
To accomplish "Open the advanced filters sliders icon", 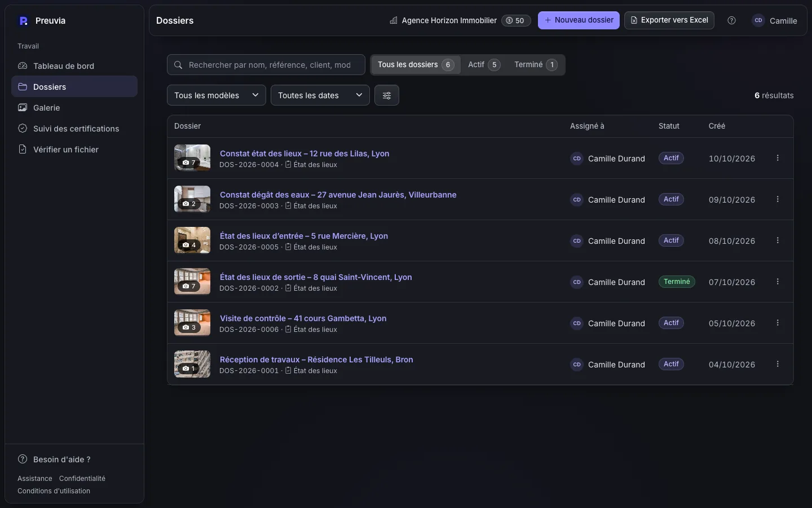I will click(387, 95).
